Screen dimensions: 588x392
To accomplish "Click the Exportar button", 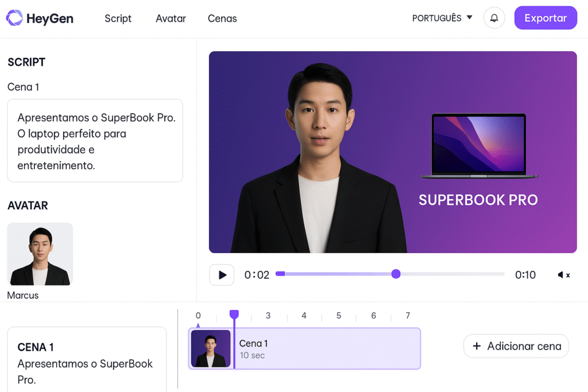I will [545, 18].
